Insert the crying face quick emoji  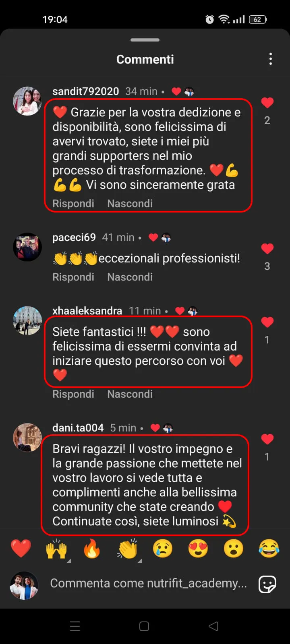(163, 549)
